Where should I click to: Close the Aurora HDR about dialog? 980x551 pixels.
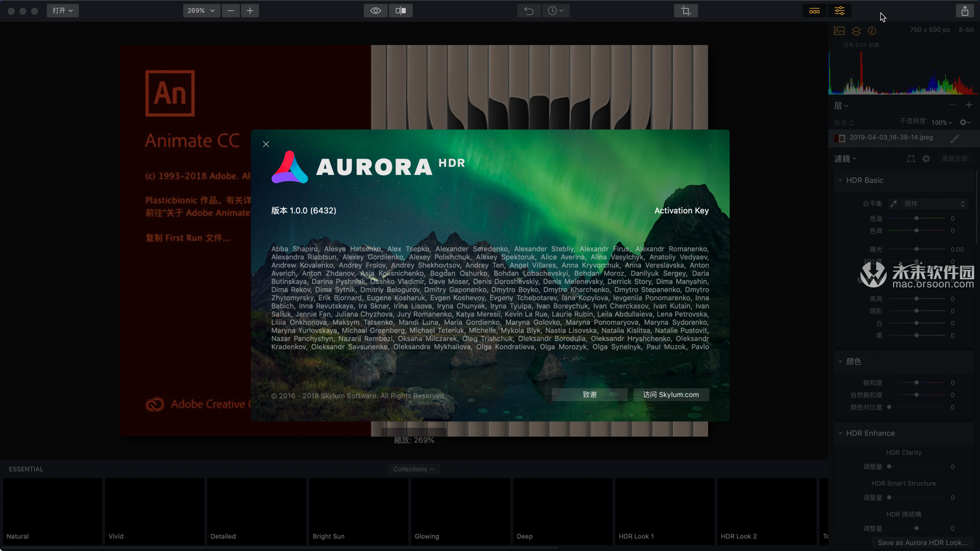pos(266,144)
